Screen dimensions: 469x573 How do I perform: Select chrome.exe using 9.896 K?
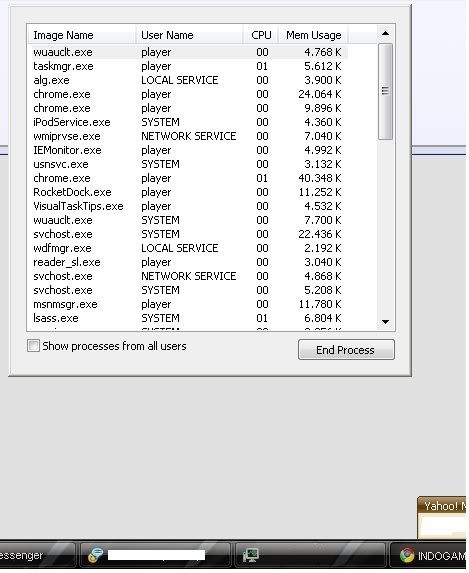coord(188,108)
